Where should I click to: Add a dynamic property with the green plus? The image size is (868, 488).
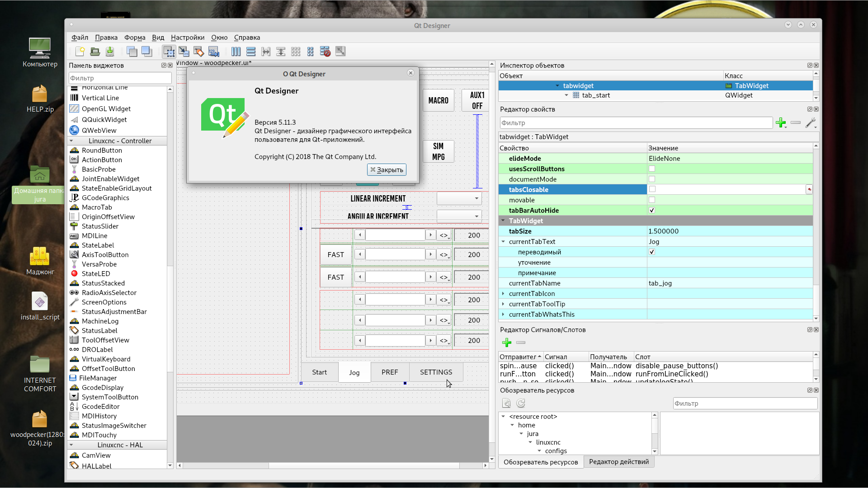click(x=781, y=123)
